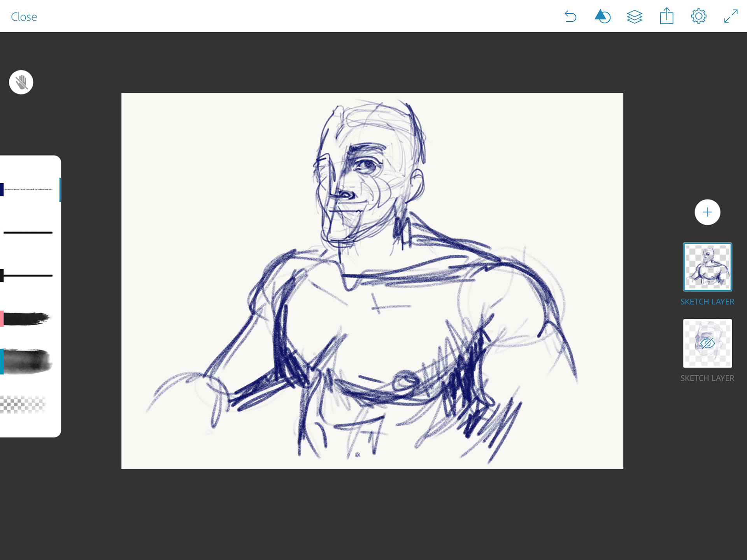Image resolution: width=747 pixels, height=560 pixels.
Task: Open the shapes tool icon
Action: coord(602,17)
